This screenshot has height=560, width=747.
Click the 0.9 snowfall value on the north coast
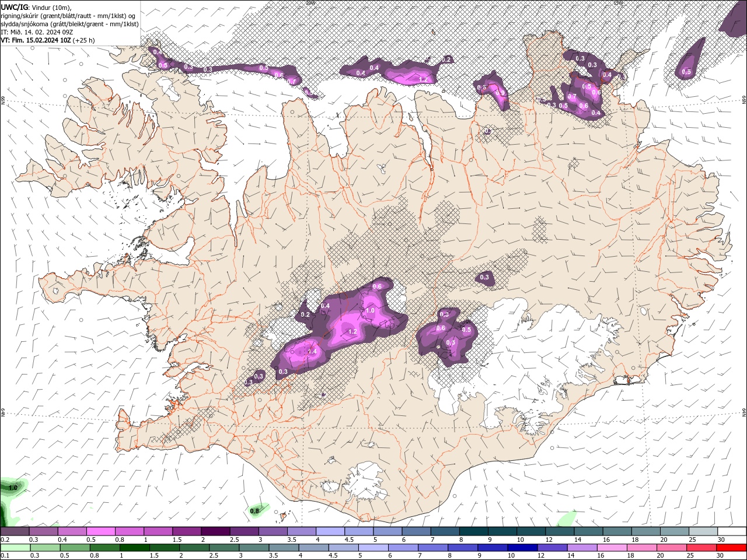pyautogui.click(x=500, y=93)
